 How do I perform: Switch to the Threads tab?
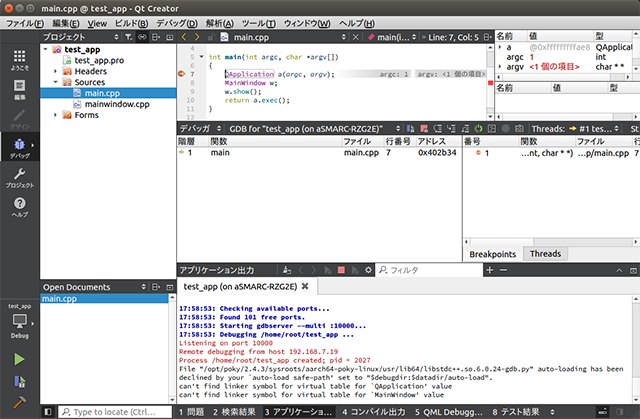pos(545,254)
